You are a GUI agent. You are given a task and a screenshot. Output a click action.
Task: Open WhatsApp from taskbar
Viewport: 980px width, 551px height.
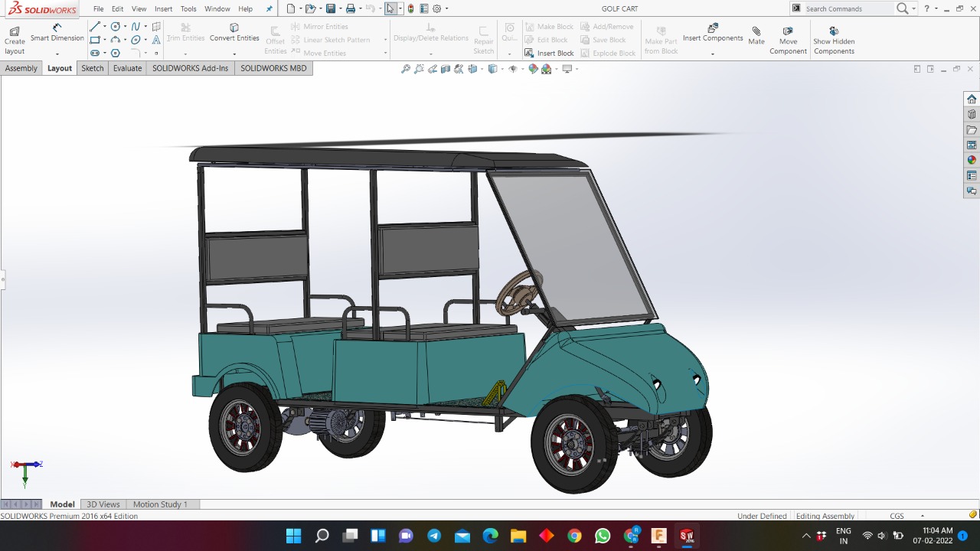click(603, 536)
